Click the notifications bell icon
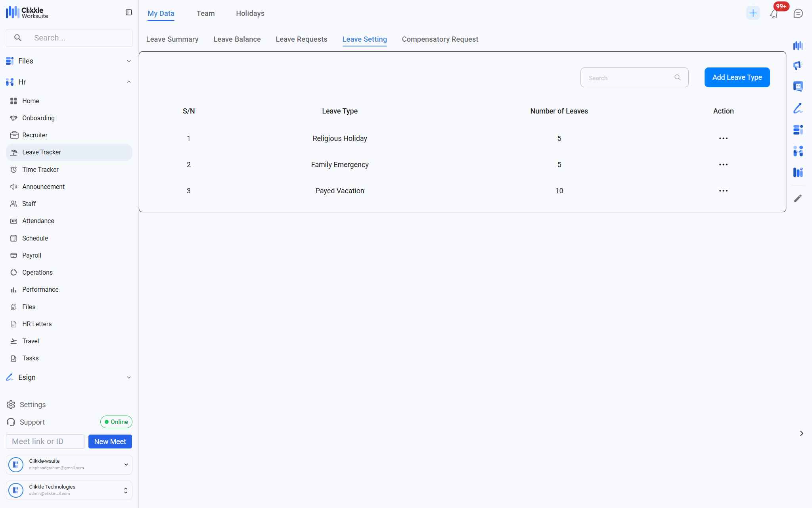Viewport: 812px width, 508px height. tap(774, 14)
